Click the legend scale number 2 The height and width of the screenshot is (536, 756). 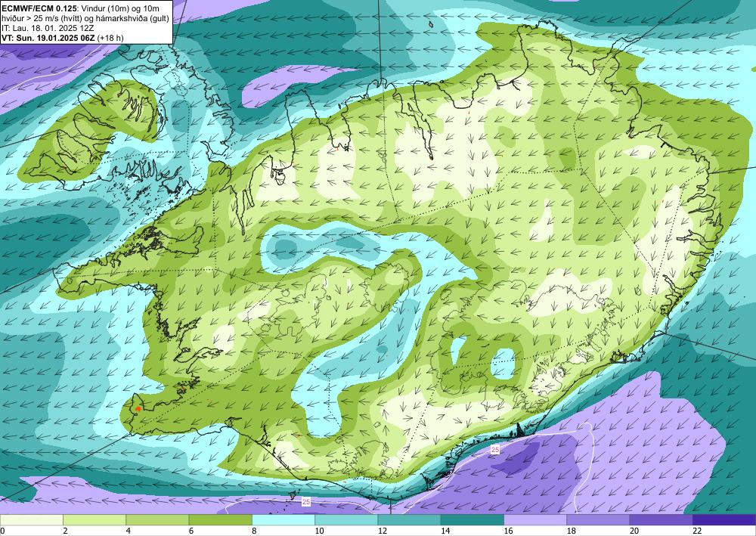coord(65,531)
